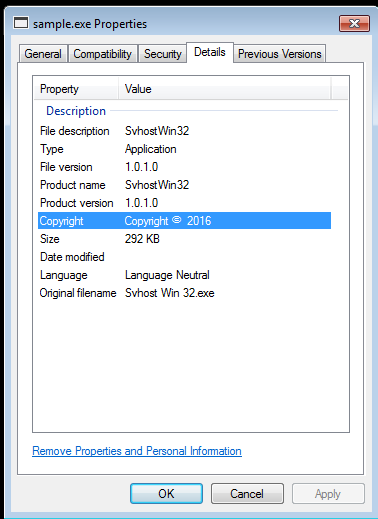Select the File description row
Viewport: 378px width, 519px height.
184,131
